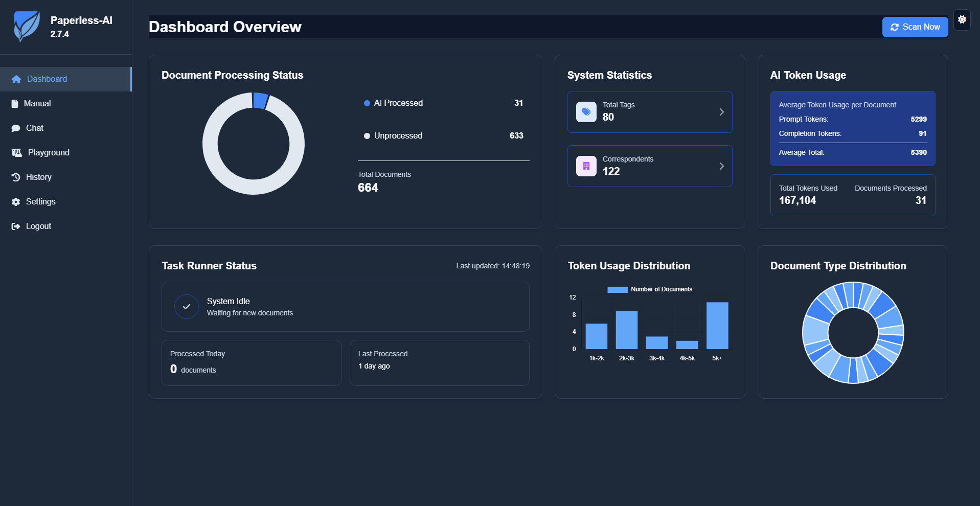This screenshot has width=980, height=506.
Task: Toggle the light/dark theme button
Action: (x=962, y=20)
